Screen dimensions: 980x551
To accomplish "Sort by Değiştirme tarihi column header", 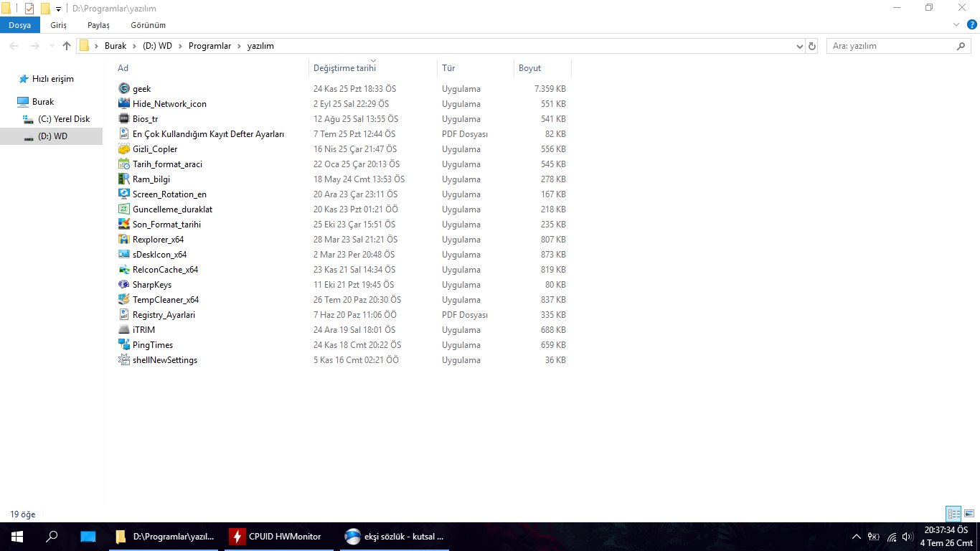I will point(373,68).
